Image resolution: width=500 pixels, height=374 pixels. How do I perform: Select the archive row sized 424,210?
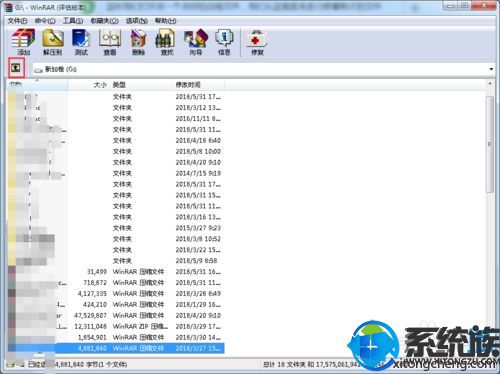(116, 305)
